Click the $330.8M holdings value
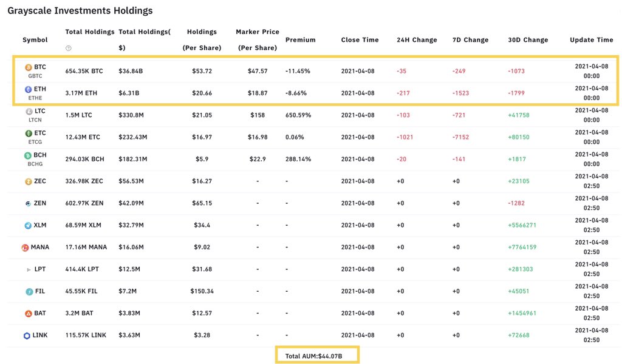 pyautogui.click(x=131, y=115)
